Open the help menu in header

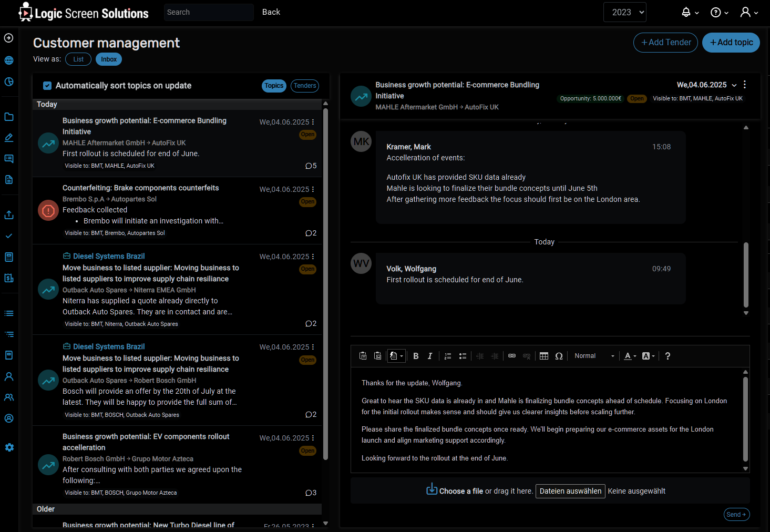click(720, 12)
